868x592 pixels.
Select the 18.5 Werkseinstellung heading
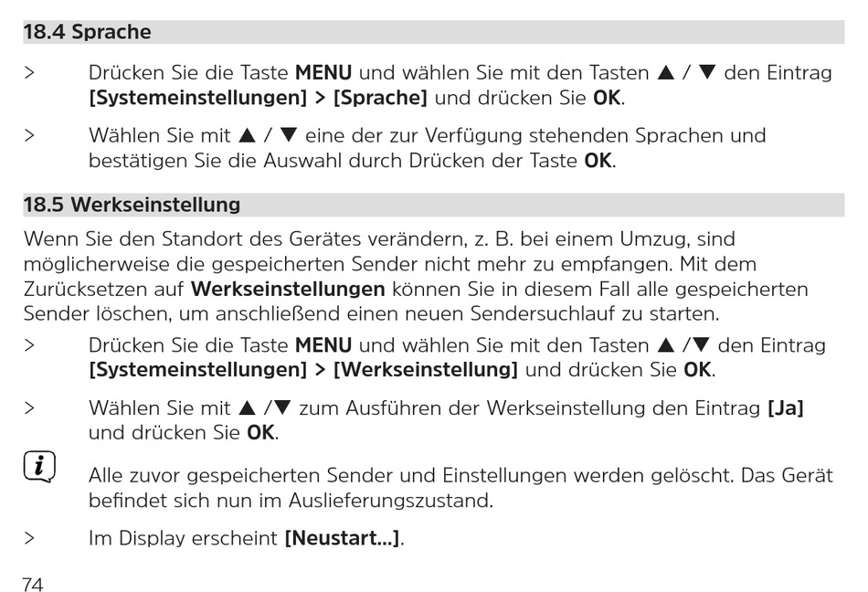[132, 205]
